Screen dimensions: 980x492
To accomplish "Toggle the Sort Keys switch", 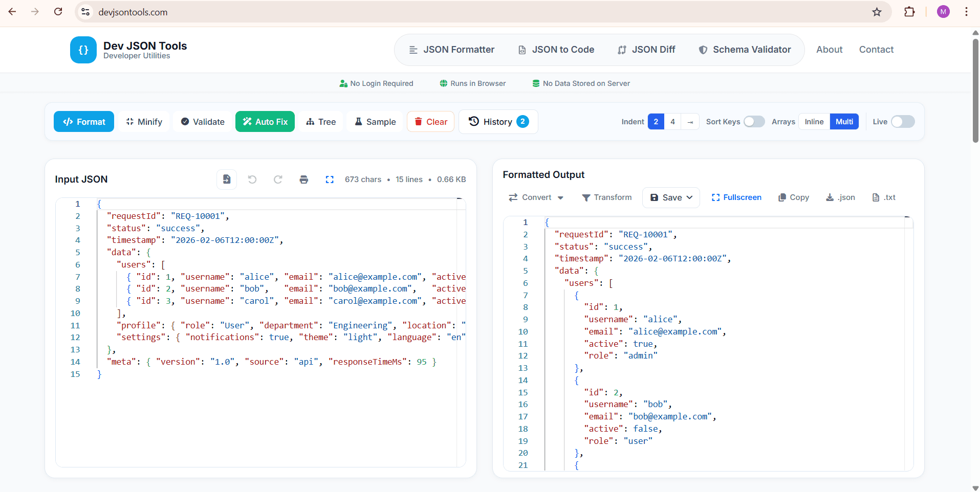I will (x=754, y=121).
